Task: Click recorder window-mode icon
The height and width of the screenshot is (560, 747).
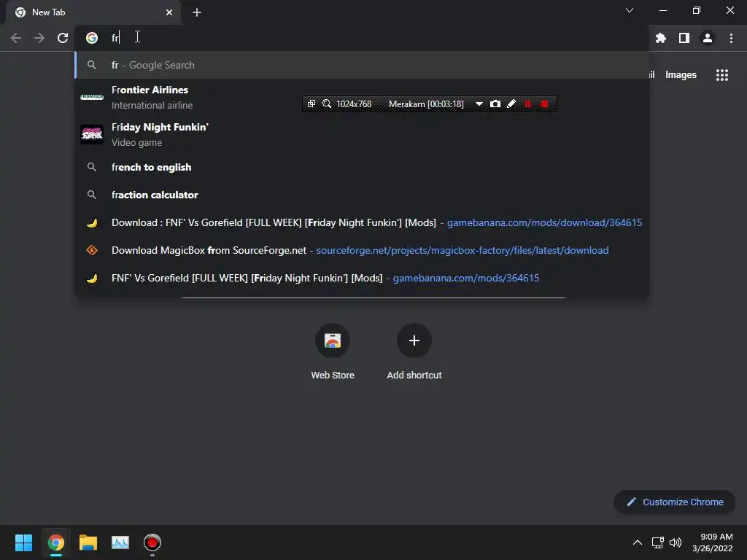Action: coord(311,104)
